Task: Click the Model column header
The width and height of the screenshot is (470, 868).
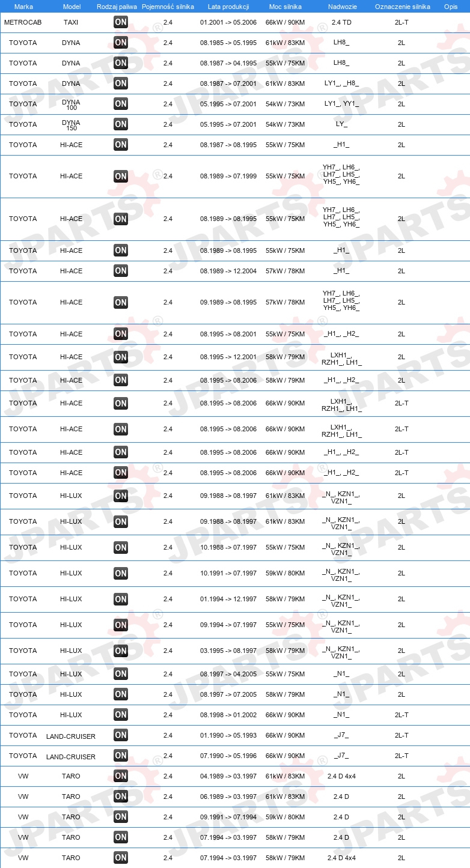Action: tap(71, 7)
